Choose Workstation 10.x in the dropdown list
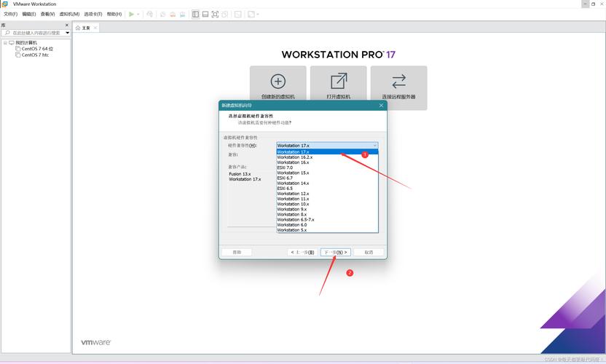This screenshot has height=364, width=606. point(327,204)
